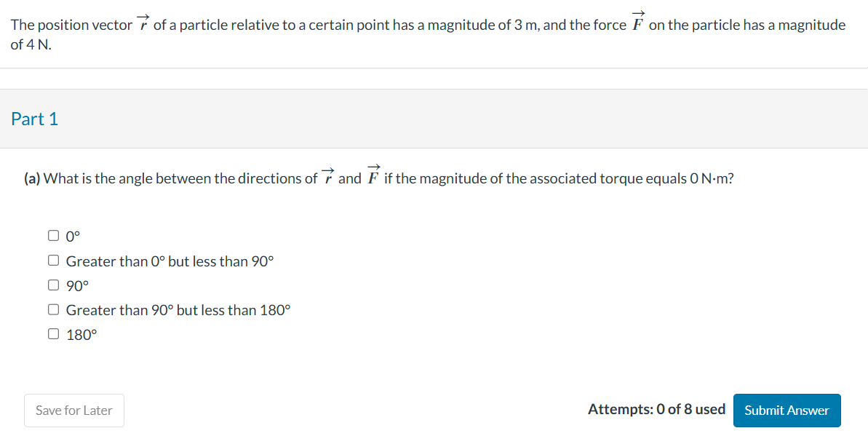The height and width of the screenshot is (436, 868).
Task: Click the Submit Answer button
Action: coord(787,410)
